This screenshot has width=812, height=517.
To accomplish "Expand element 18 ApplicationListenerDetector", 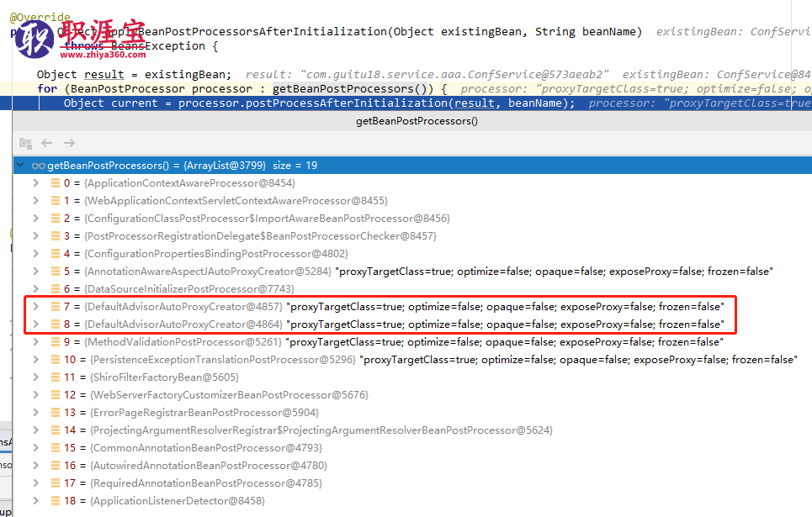I will (35, 500).
